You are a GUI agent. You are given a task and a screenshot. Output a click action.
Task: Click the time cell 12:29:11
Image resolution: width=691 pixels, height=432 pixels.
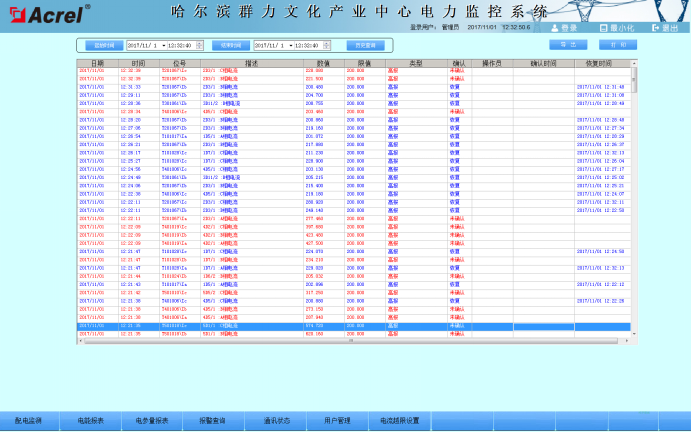130,95
